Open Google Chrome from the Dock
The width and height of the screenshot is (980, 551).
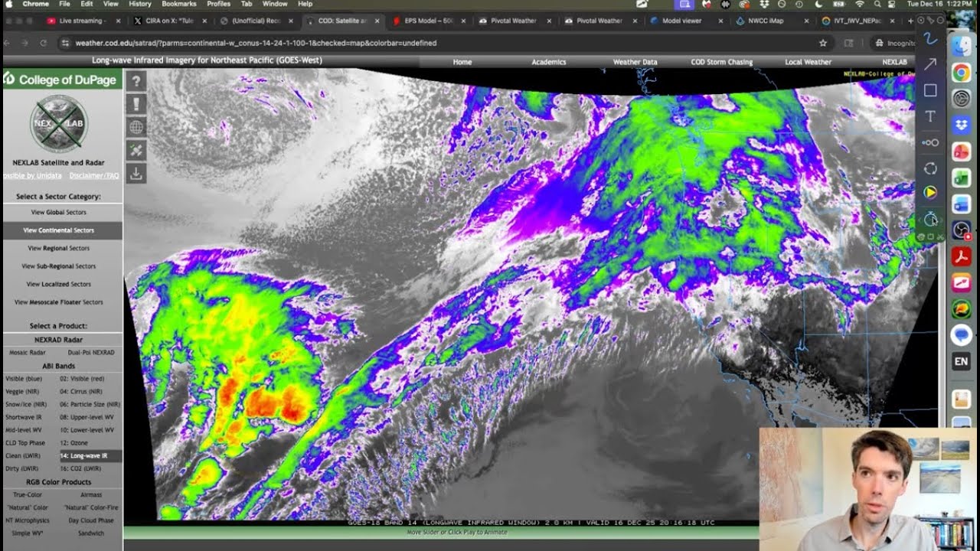pos(962,73)
